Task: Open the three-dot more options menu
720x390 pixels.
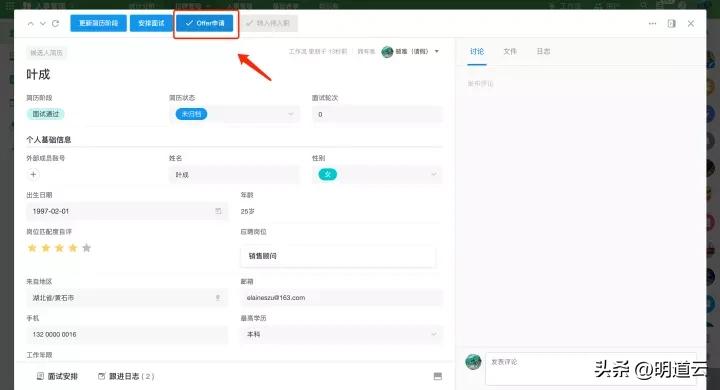Action: pos(652,23)
